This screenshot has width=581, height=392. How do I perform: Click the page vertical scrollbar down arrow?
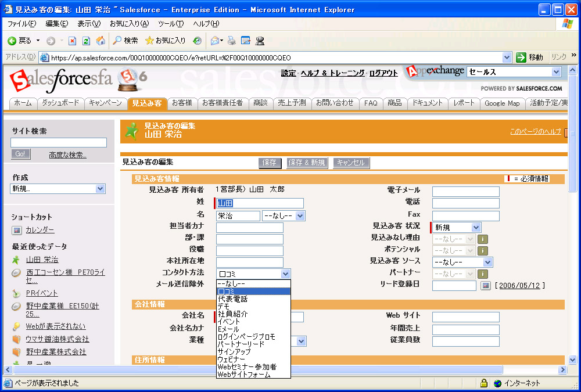point(572,359)
